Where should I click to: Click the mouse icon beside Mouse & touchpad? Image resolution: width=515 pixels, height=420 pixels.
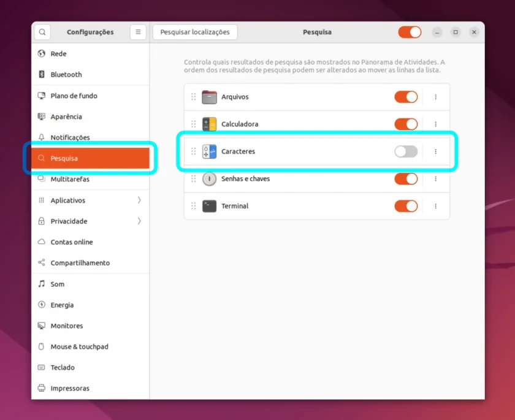click(x=42, y=346)
